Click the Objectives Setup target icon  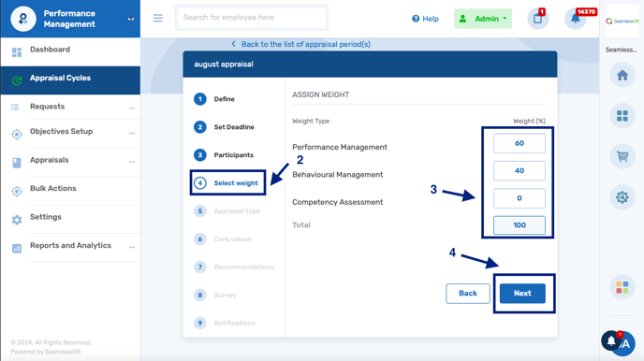pos(17,134)
